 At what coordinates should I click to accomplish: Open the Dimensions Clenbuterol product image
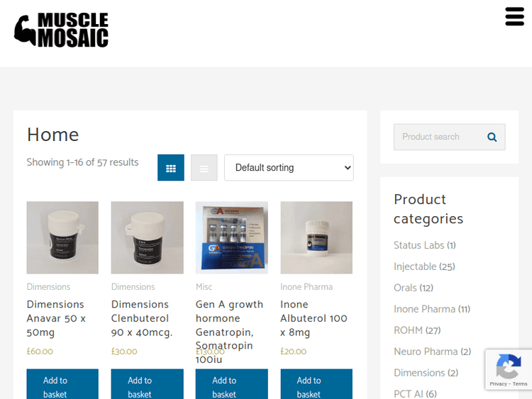(148, 237)
